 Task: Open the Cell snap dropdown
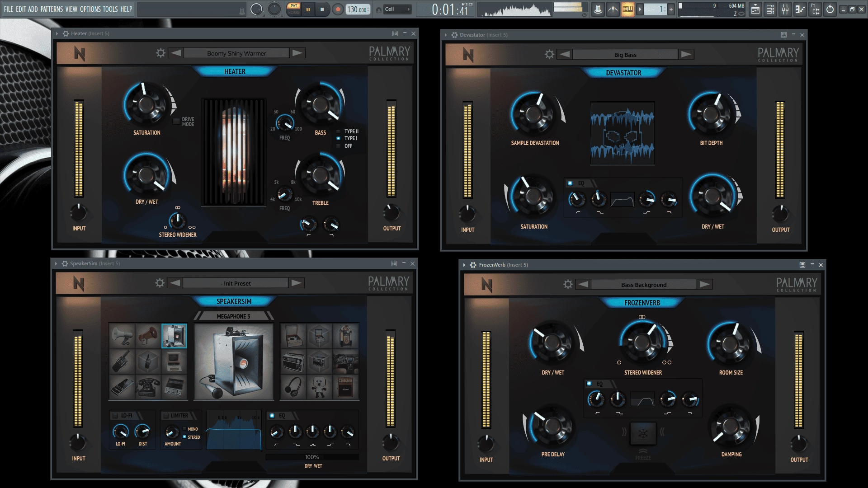coord(398,9)
